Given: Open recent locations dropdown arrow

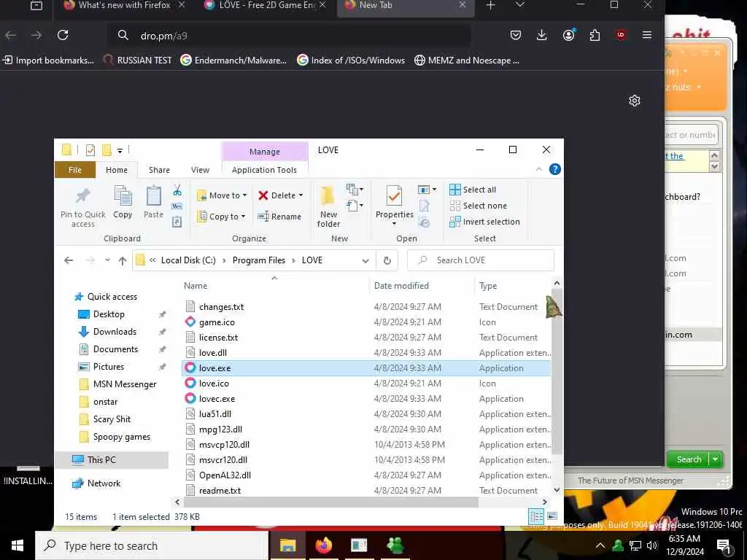Looking at the screenshot, I should click(108, 260).
